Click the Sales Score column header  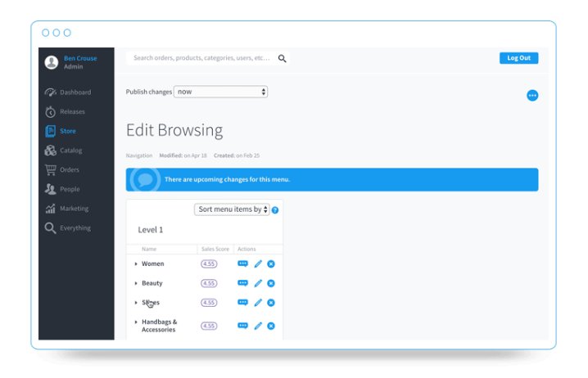click(215, 249)
